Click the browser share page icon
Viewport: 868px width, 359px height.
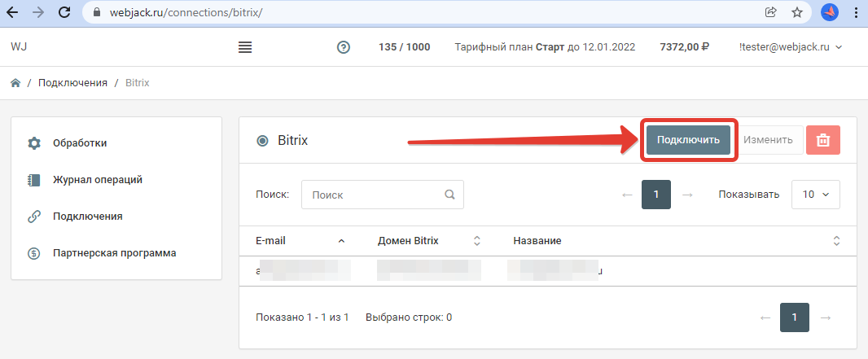click(x=770, y=12)
